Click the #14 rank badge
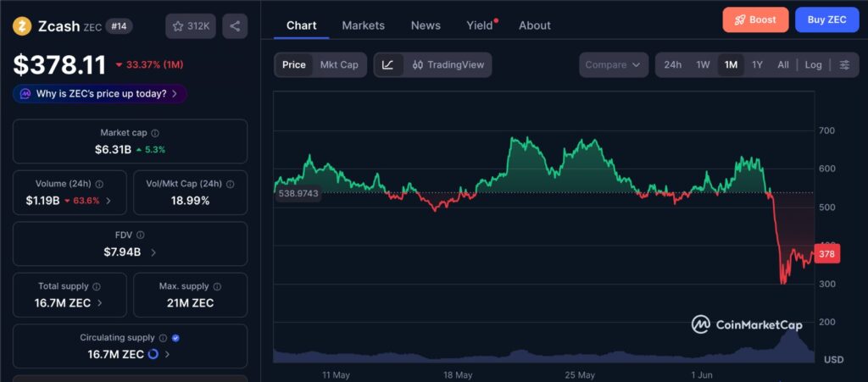This screenshot has width=868, height=382. coord(119,26)
